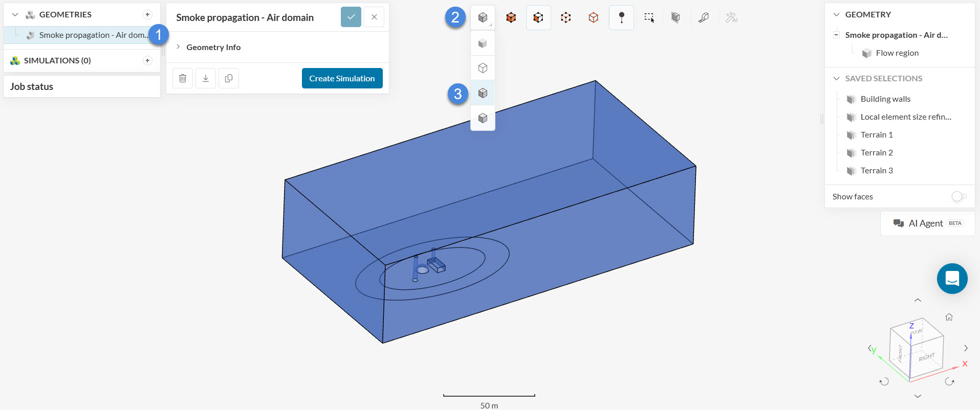The width and height of the screenshot is (980, 410).
Task: Toggle the pin point selection tool
Action: tap(621, 18)
